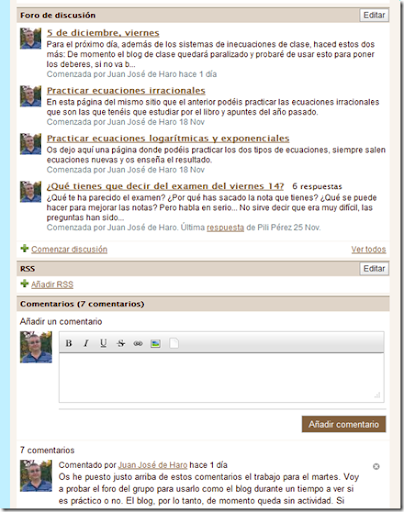Focus the comment text area
The width and height of the screenshot is (404, 512).
coord(221,377)
